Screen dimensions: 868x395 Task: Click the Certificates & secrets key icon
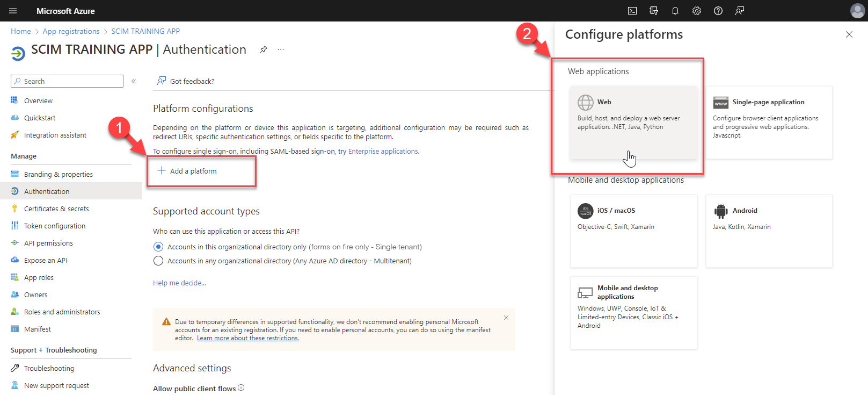[14, 209]
